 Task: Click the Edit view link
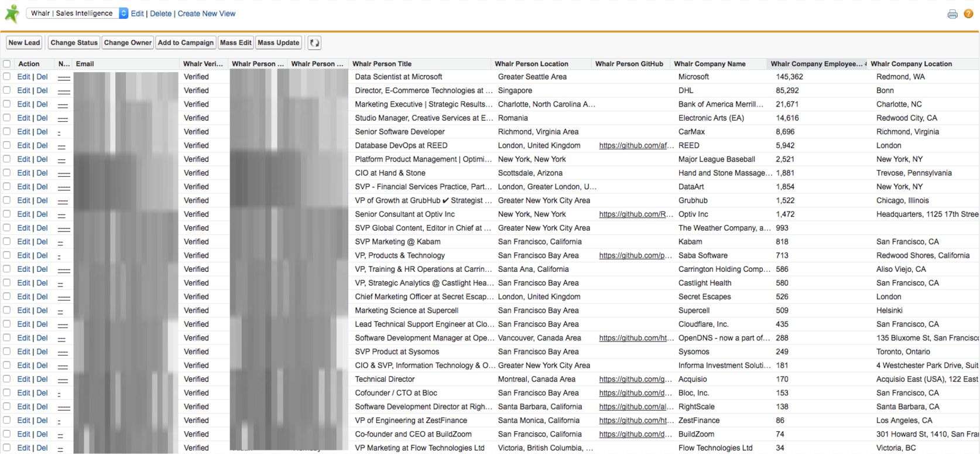tap(137, 13)
